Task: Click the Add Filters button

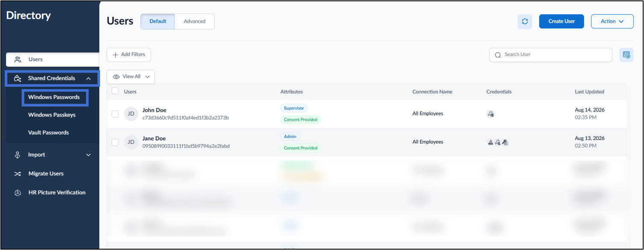Action: coord(129,55)
